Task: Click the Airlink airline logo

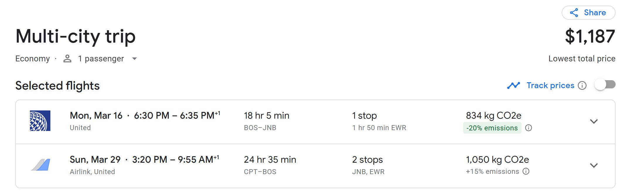Action: (x=40, y=165)
